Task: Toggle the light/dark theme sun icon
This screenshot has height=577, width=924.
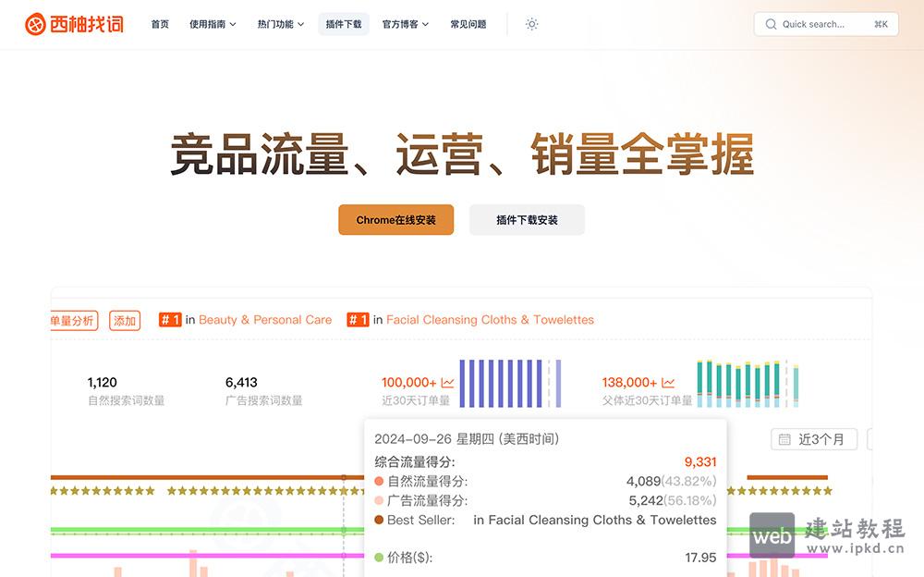Action: pyautogui.click(x=531, y=24)
